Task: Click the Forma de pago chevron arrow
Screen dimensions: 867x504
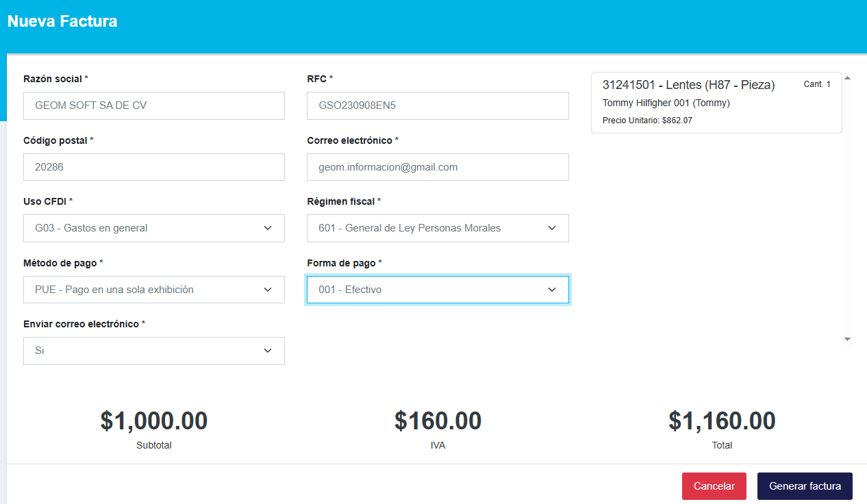Action: coord(552,290)
